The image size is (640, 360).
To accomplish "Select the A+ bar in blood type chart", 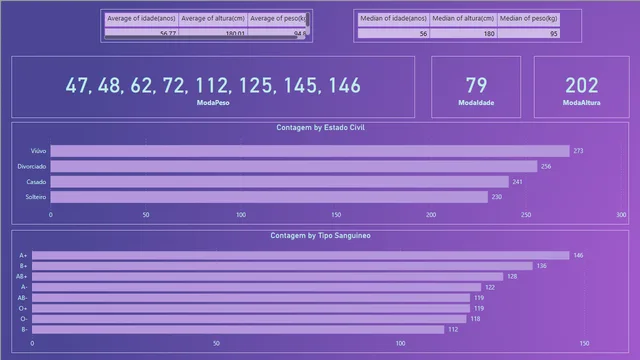I will tap(300, 256).
